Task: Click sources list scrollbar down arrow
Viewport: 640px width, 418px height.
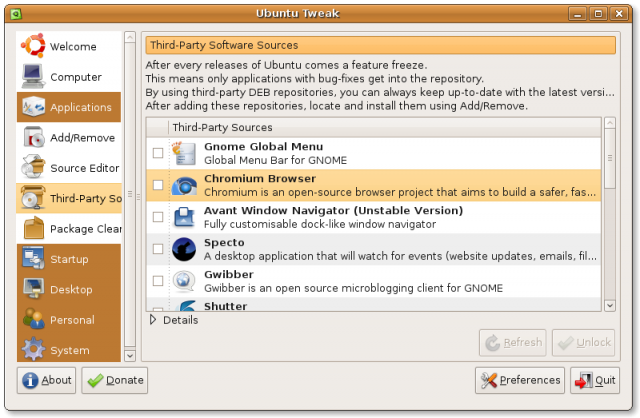Action: (x=610, y=305)
